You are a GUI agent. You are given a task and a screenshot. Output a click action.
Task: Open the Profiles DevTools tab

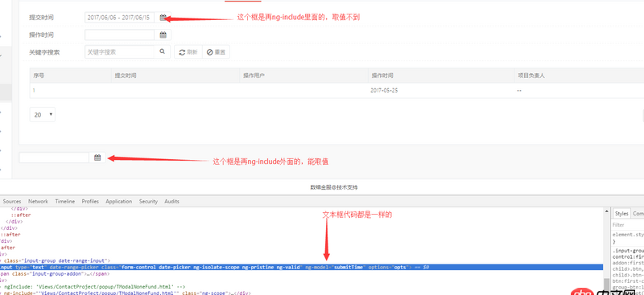click(90, 202)
